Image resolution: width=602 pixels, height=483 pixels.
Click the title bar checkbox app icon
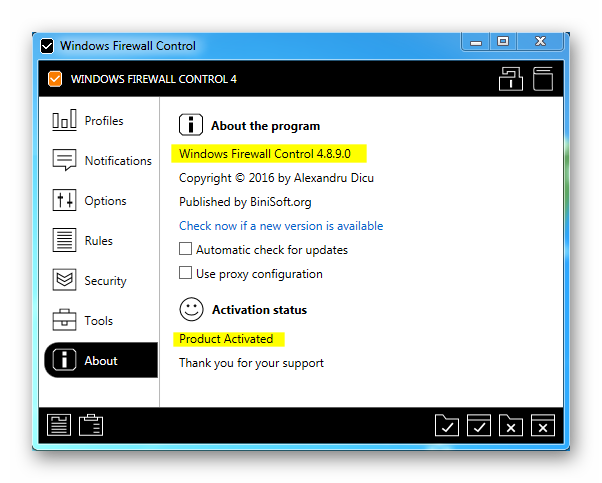[x=47, y=46]
